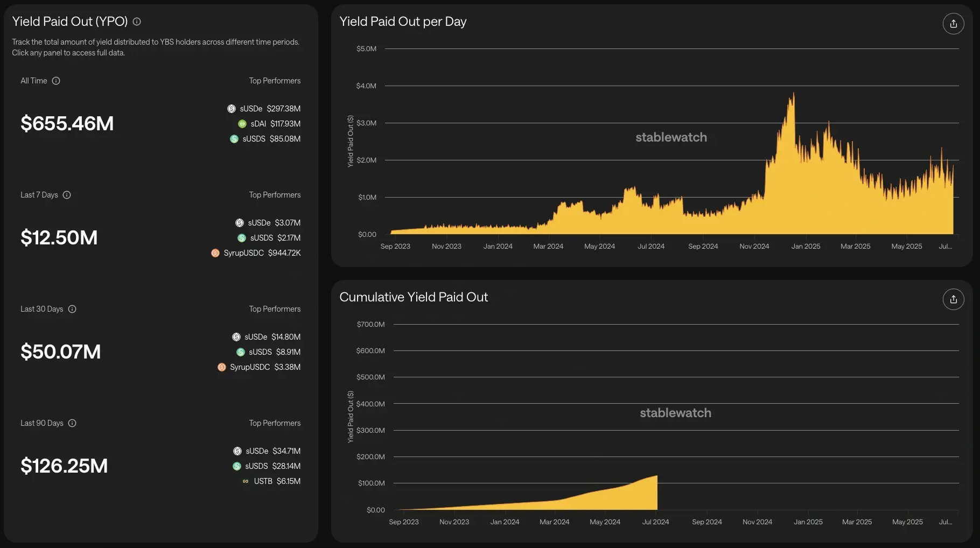
Task: Click the All Time info icon
Action: coord(56,81)
